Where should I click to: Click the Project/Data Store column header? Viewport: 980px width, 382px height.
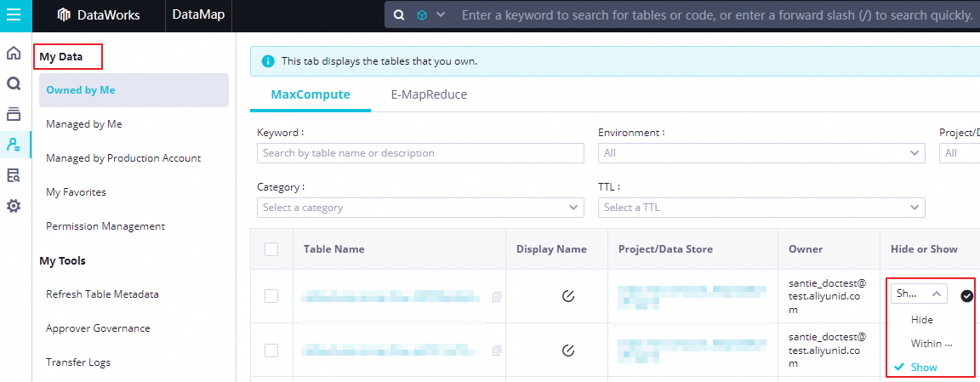(x=665, y=249)
